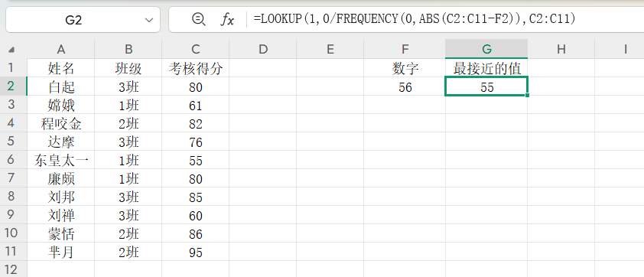Click 东皇太一's score cell 55
Image resolution: width=644 pixels, height=277 pixels.
196,160
